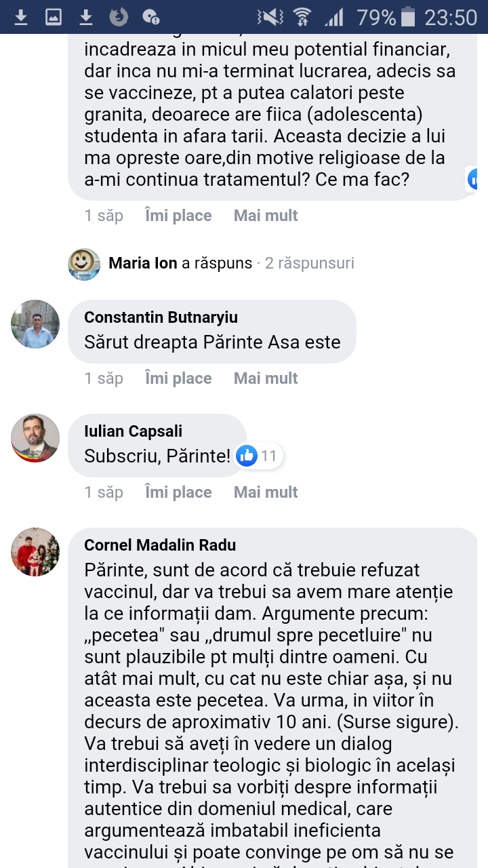Image resolution: width=488 pixels, height=868 pixels.
Task: Open the like reactions on Iulian Capsali's comment
Action: [x=258, y=456]
